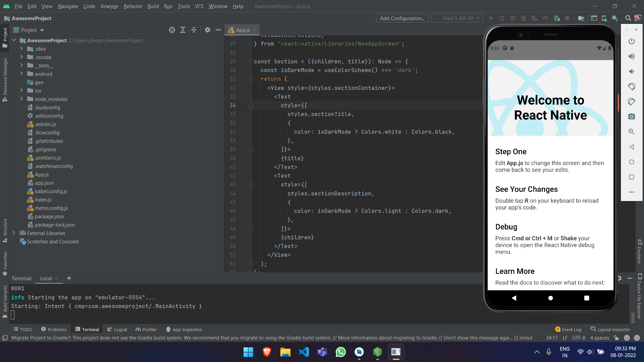644x362 pixels.
Task: Click the emulator power button
Action: point(632,41)
